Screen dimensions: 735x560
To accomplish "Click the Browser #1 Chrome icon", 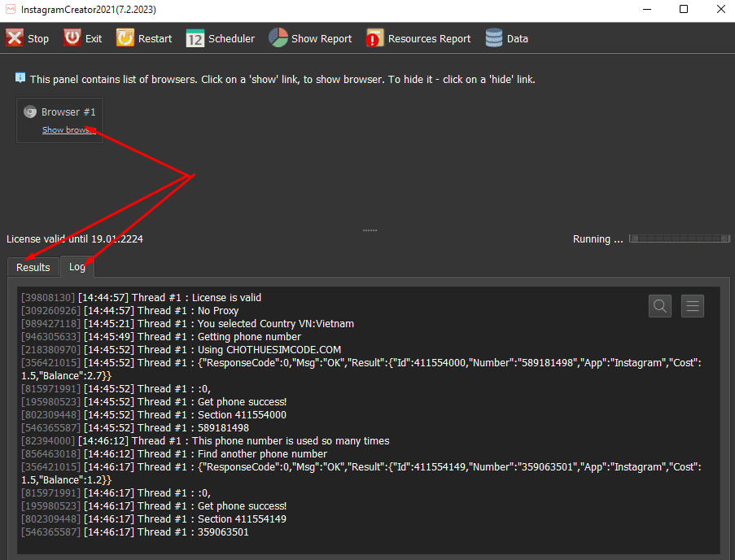I will click(x=30, y=112).
